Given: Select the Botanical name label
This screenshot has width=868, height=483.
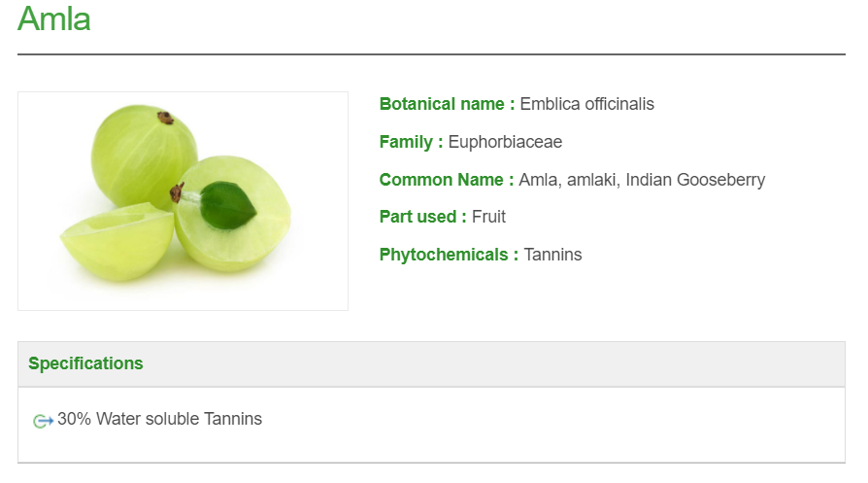Looking at the screenshot, I should pos(447,104).
